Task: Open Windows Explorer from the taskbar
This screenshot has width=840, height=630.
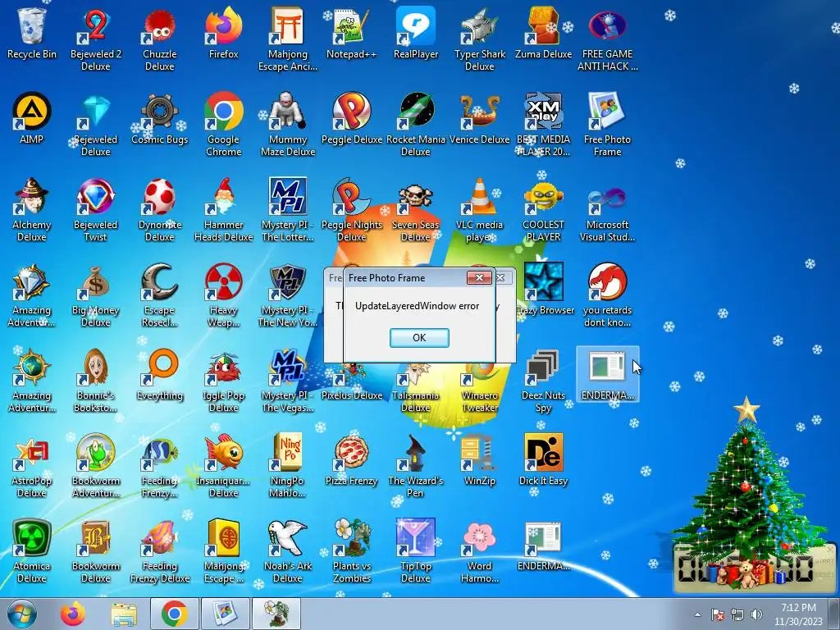Action: tap(124, 614)
